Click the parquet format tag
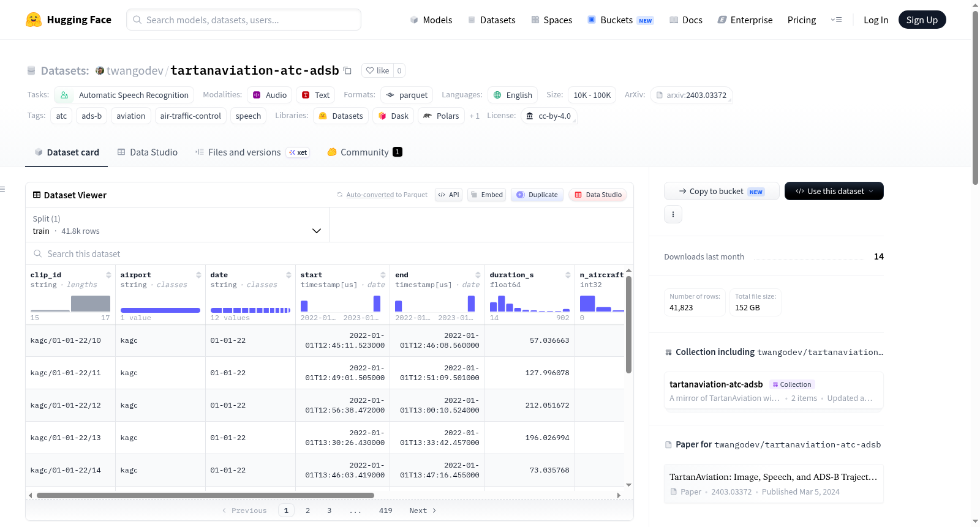This screenshot has height=527, width=980. point(407,95)
